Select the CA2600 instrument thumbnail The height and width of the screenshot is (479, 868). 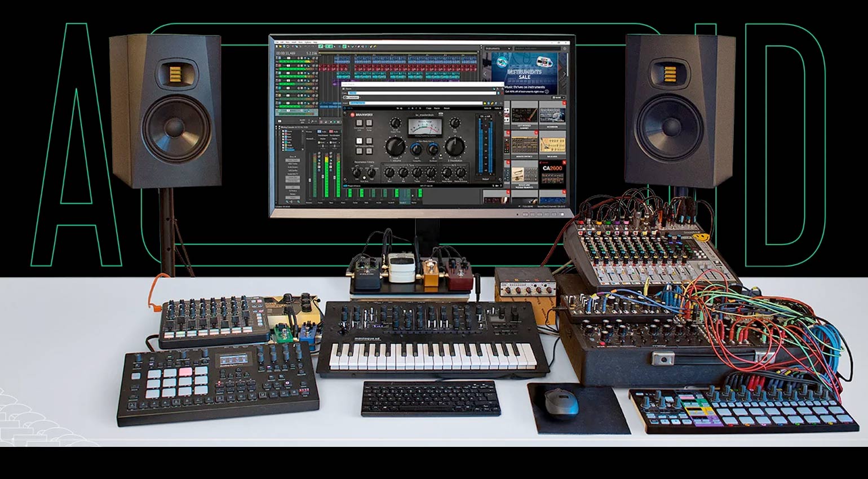tap(552, 173)
